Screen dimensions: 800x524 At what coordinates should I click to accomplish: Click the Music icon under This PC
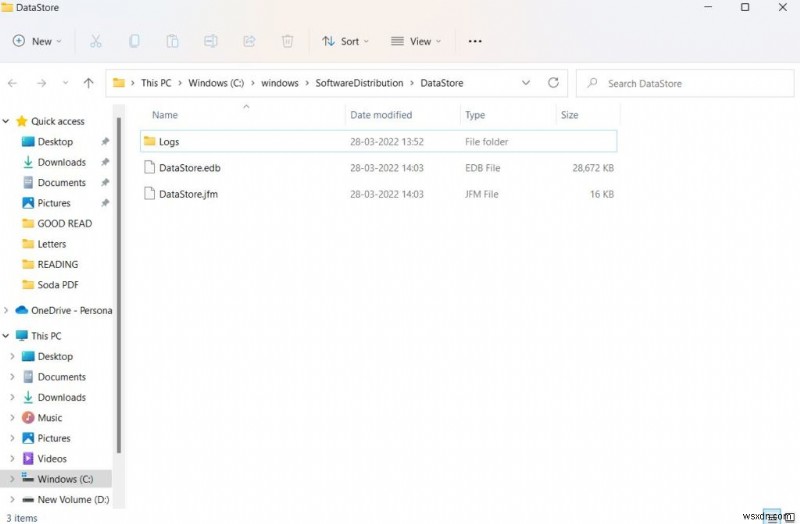pyautogui.click(x=28, y=418)
